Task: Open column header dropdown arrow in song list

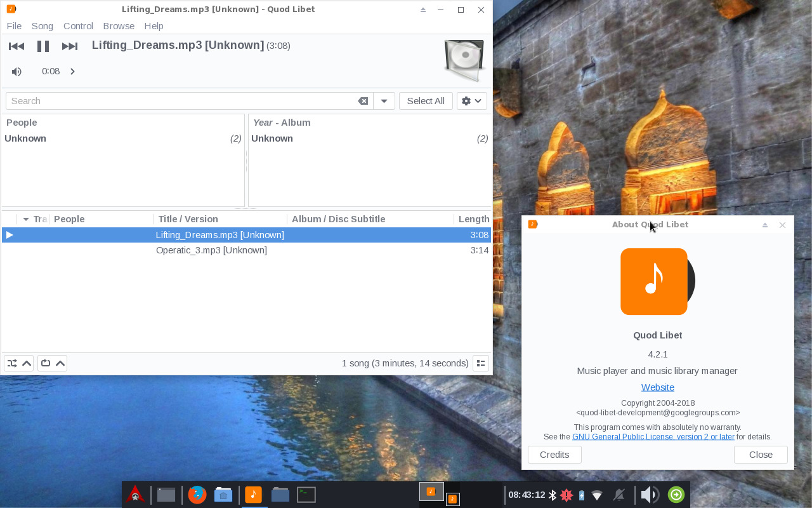Action: click(x=26, y=219)
